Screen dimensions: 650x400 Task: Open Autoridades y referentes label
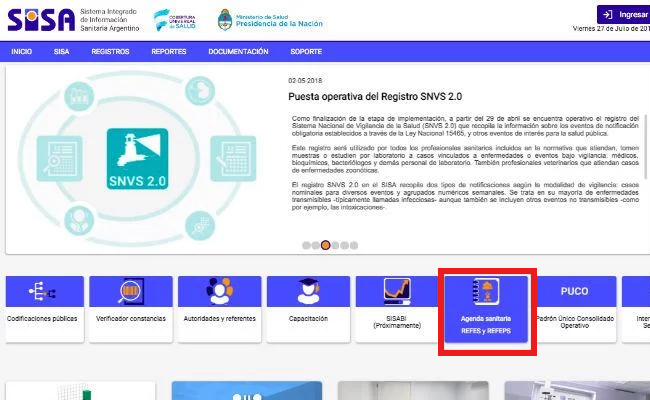click(220, 319)
